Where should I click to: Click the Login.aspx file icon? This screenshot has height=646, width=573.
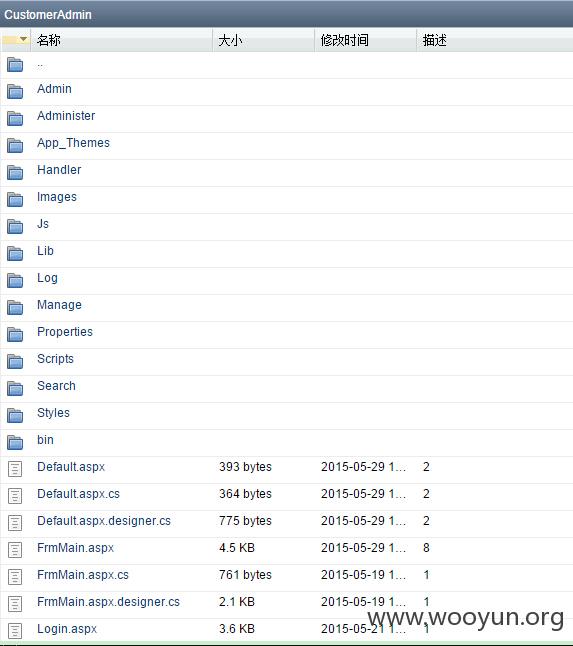coord(15,631)
